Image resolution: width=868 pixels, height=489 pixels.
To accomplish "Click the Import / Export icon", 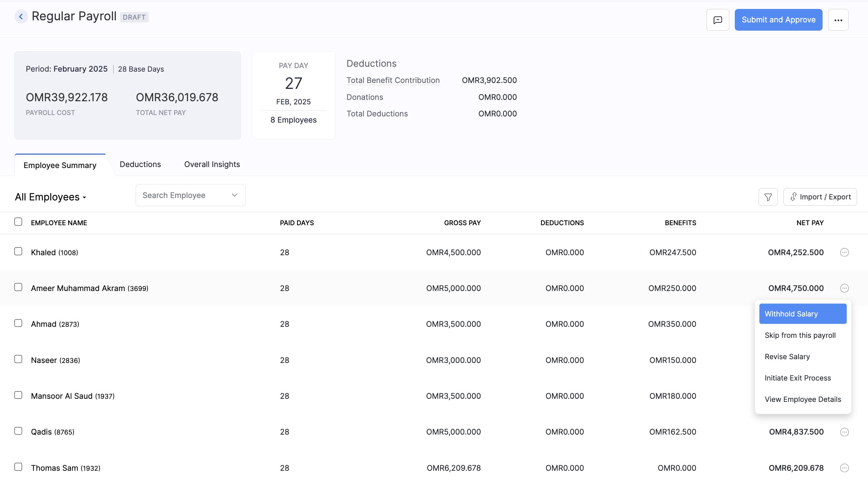I will pyautogui.click(x=820, y=196).
